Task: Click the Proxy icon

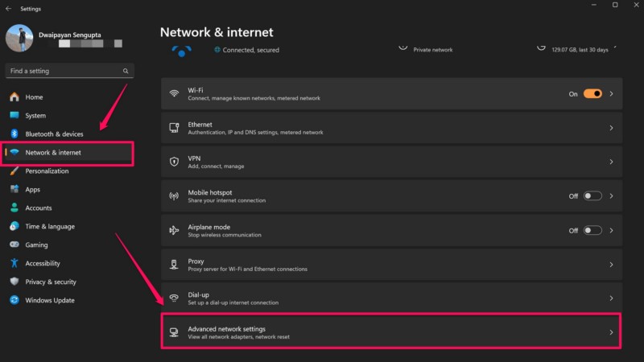Action: point(174,264)
